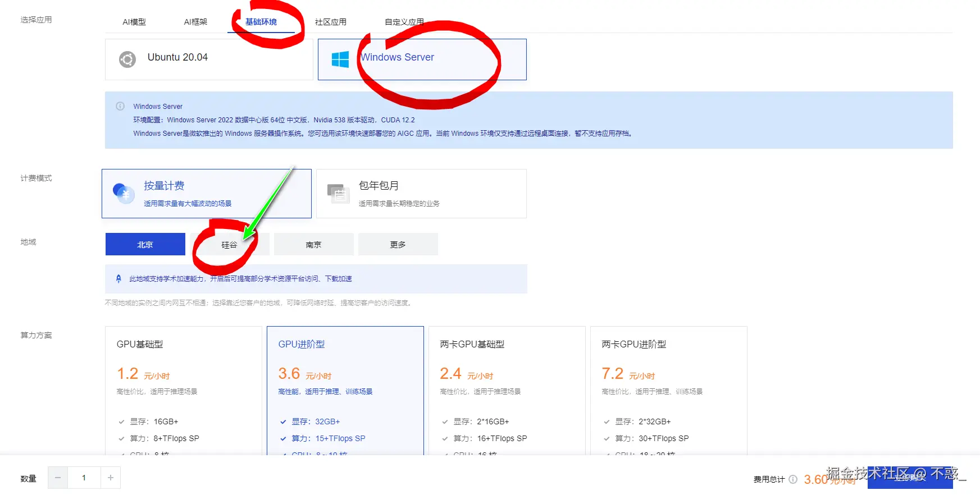Click the 2.4 元/小时 price
This screenshot has width=980, height=495.
point(467,374)
